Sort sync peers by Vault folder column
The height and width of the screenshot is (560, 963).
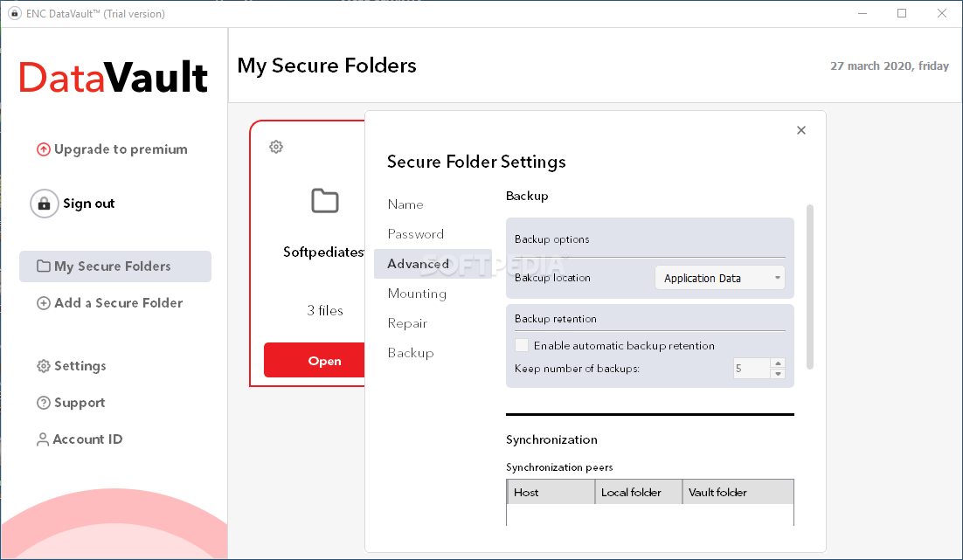(x=738, y=492)
